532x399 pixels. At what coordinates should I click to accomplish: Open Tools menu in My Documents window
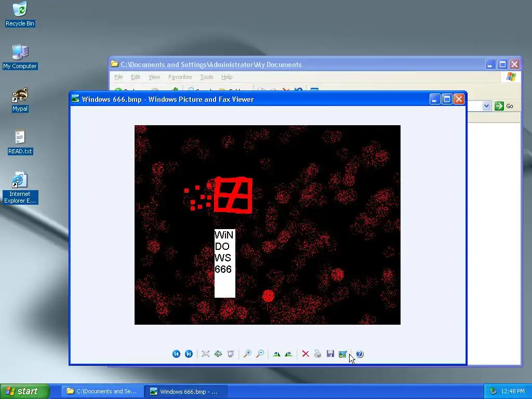coord(207,77)
